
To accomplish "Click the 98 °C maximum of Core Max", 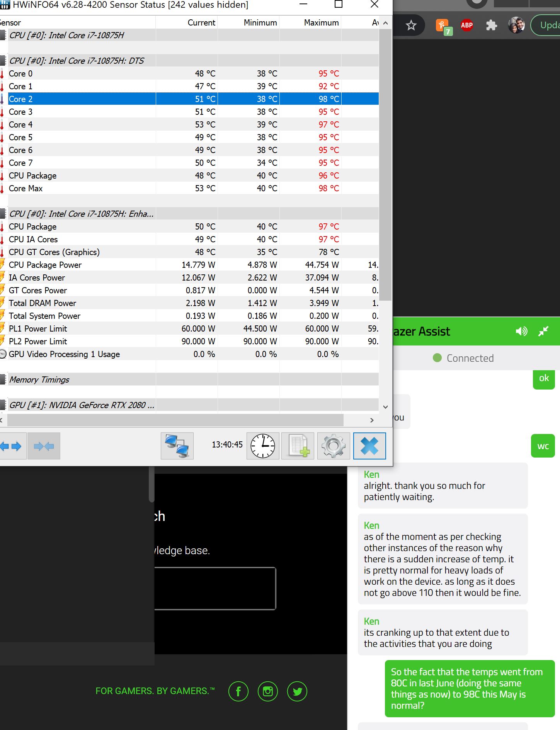I will click(x=329, y=188).
